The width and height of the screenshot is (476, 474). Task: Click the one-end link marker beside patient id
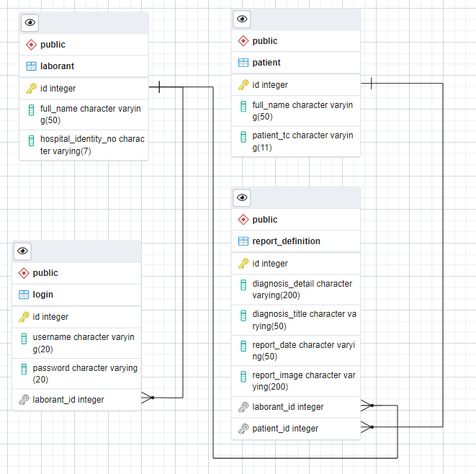click(371, 83)
